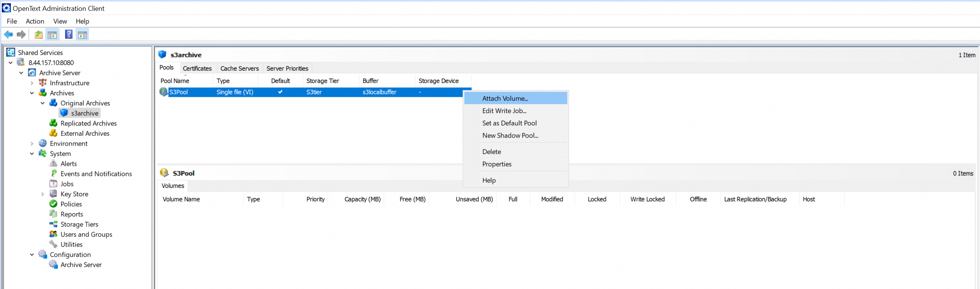Select the System node icon
The image size is (980, 289).
(x=43, y=153)
